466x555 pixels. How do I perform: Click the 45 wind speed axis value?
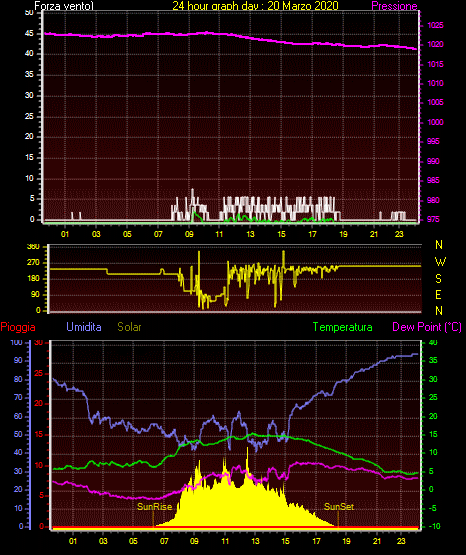(29, 33)
